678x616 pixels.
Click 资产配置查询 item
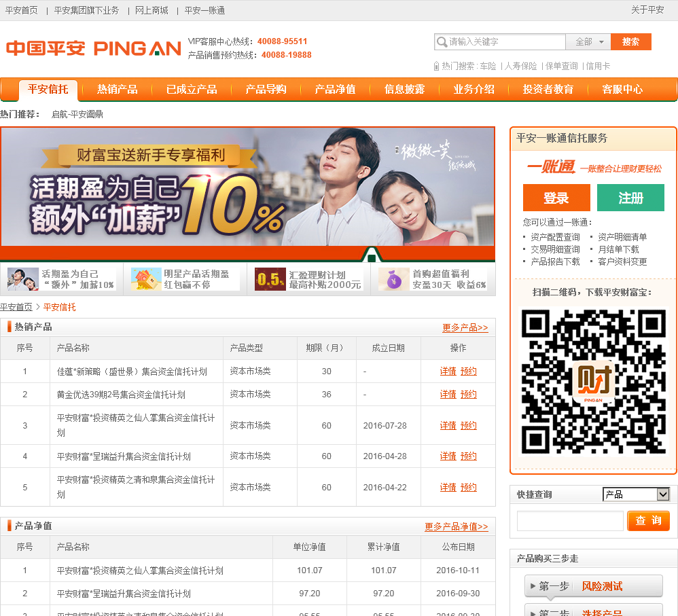[x=555, y=237]
